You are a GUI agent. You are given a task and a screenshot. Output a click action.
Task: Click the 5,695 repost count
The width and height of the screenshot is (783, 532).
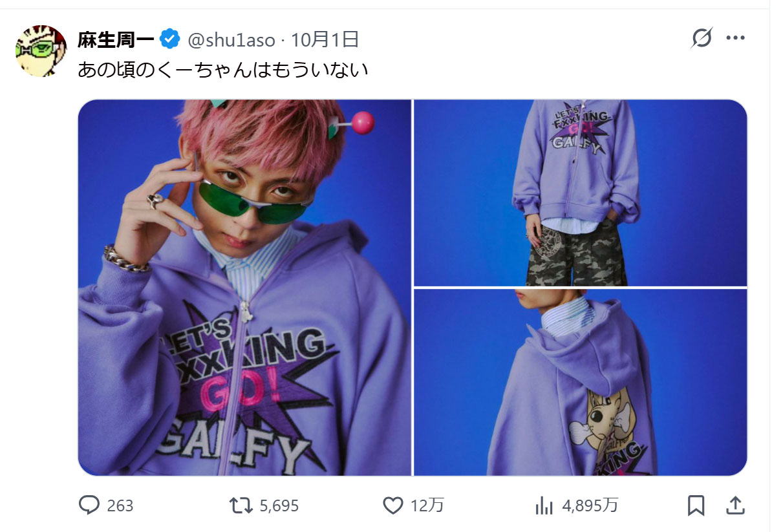[279, 505]
